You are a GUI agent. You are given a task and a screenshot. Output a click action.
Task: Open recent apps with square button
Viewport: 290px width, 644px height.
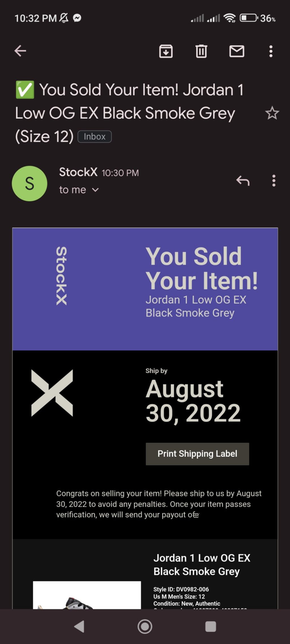pos(210,626)
